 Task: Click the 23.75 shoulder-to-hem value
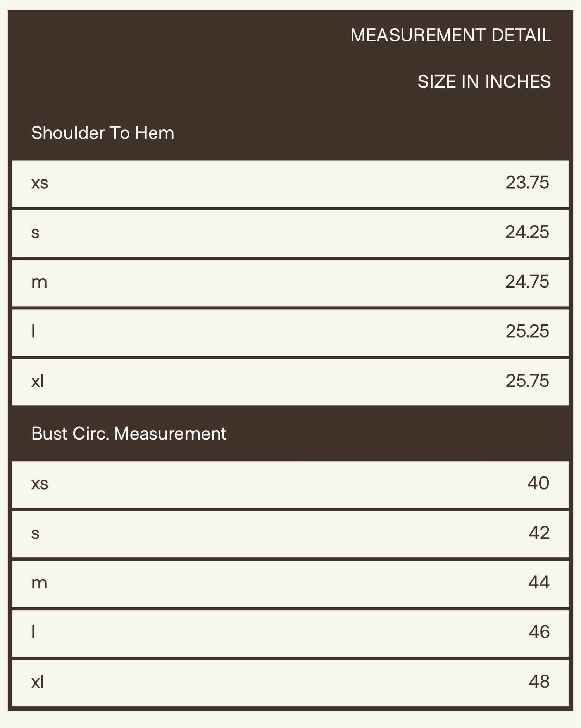(527, 183)
